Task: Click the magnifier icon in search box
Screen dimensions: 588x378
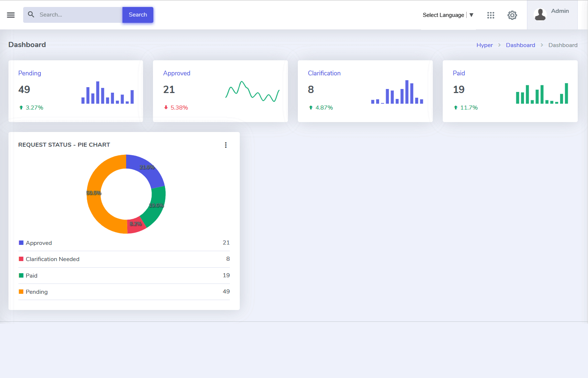Action: 31,14
